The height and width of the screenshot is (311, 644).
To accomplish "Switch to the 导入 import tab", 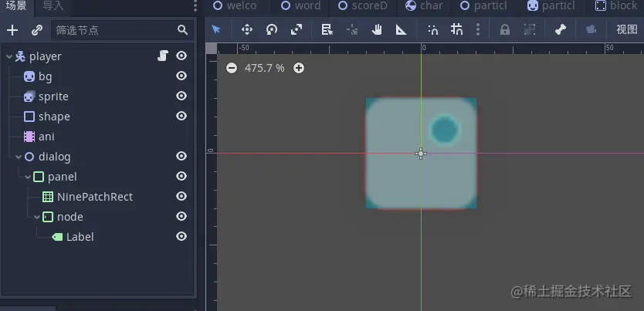I will tap(53, 5).
